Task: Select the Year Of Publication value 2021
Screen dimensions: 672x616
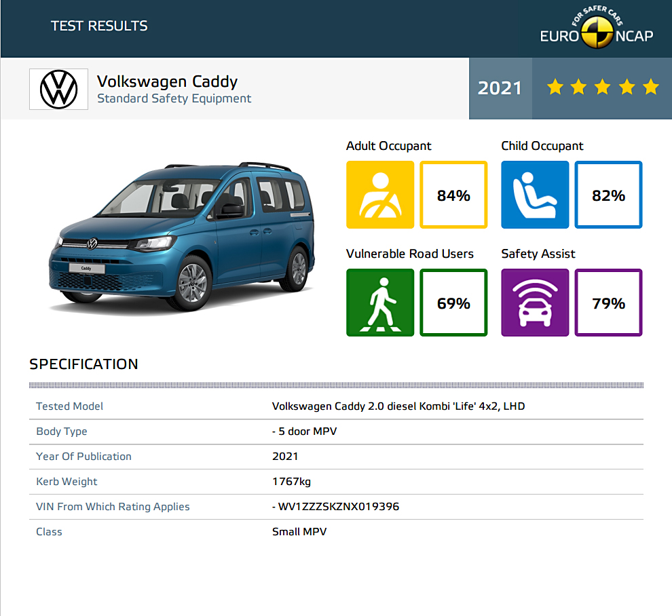Action: pyautogui.click(x=285, y=456)
